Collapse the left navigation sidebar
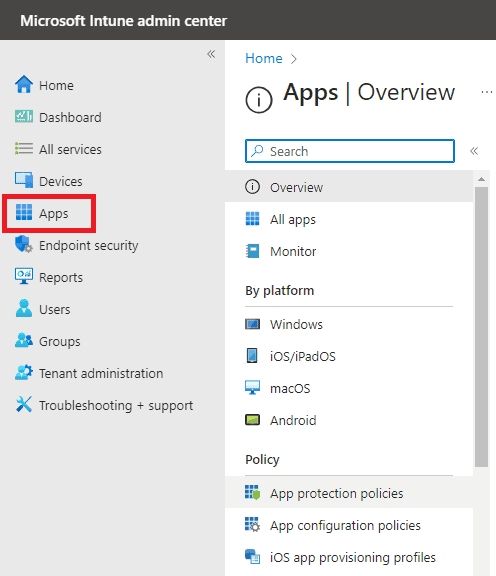Image resolution: width=496 pixels, height=576 pixels. [211, 54]
